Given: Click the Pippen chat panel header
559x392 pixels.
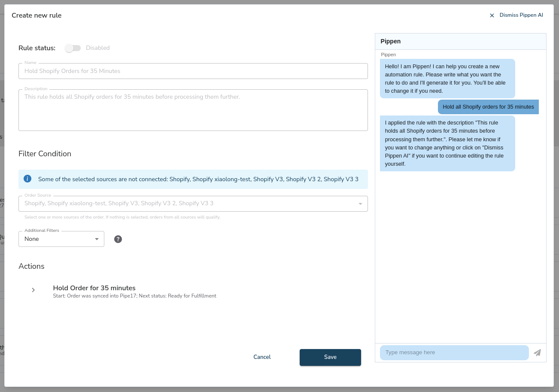Looking at the screenshot, I should pyautogui.click(x=461, y=42).
